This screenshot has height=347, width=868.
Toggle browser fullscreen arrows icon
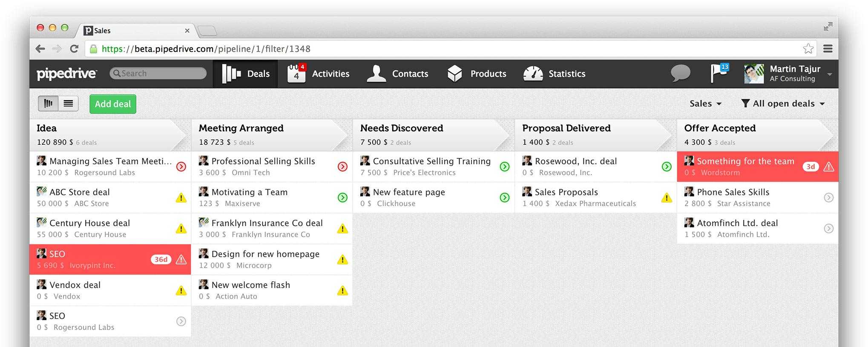click(x=828, y=26)
